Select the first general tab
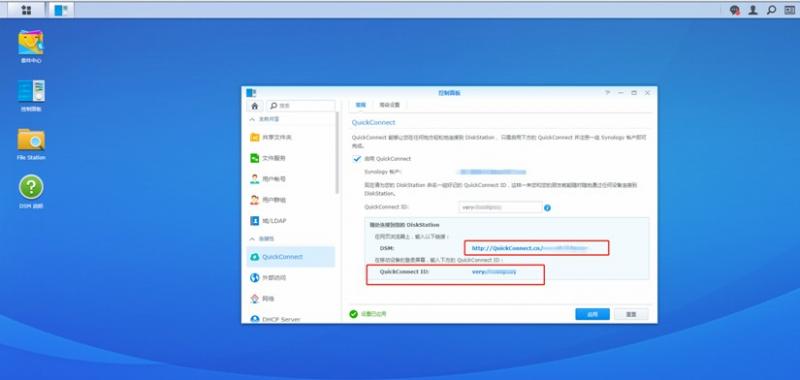This screenshot has width=800, height=380. coord(361,105)
